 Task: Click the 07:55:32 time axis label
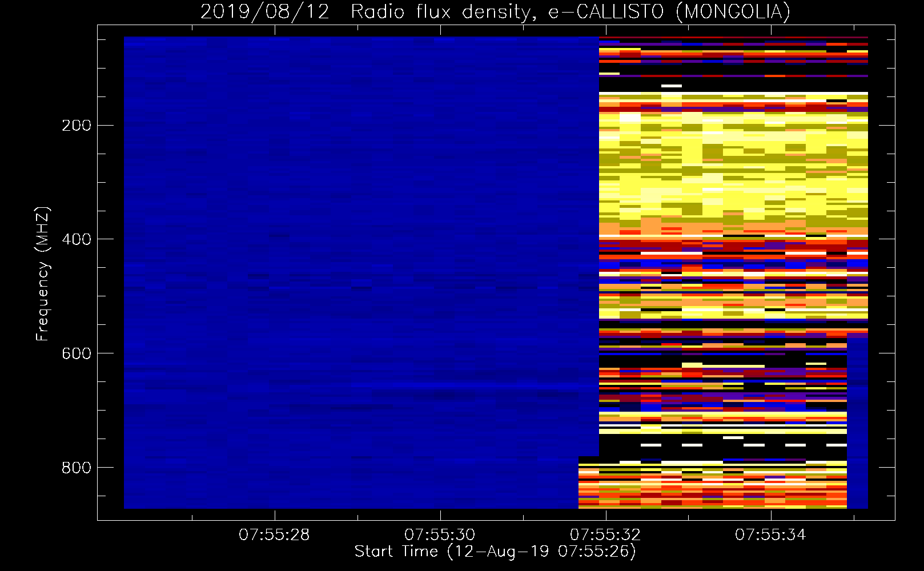click(605, 535)
